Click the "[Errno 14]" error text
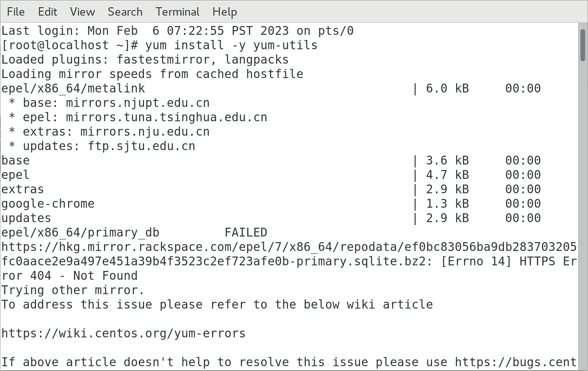588x371 pixels. (x=476, y=261)
